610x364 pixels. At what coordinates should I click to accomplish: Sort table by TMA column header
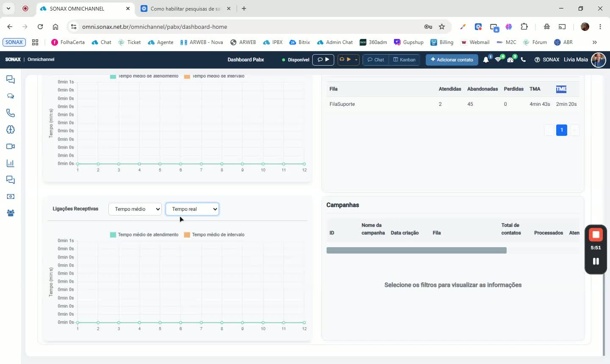pos(535,89)
